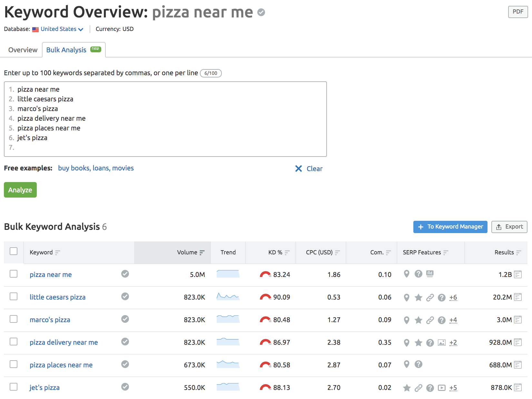Open SERP snapshot icon for marco's pizza results
Screen dimensions: 532x399
coord(518,320)
